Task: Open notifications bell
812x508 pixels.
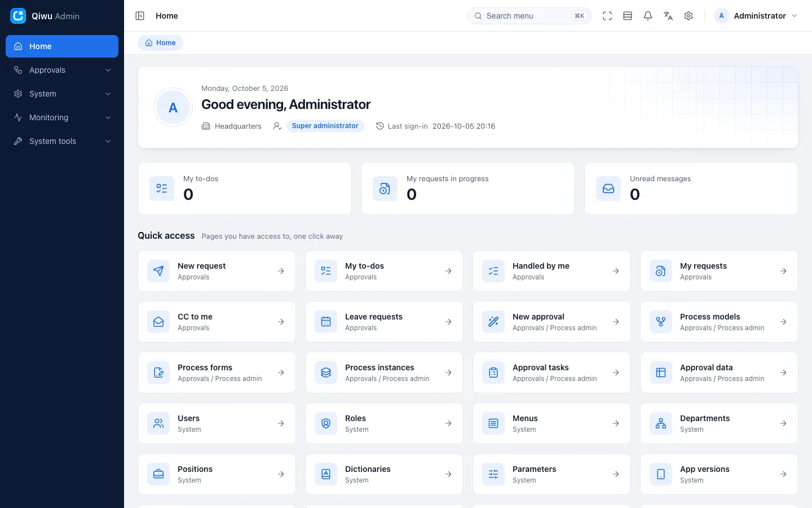Action: click(648, 16)
